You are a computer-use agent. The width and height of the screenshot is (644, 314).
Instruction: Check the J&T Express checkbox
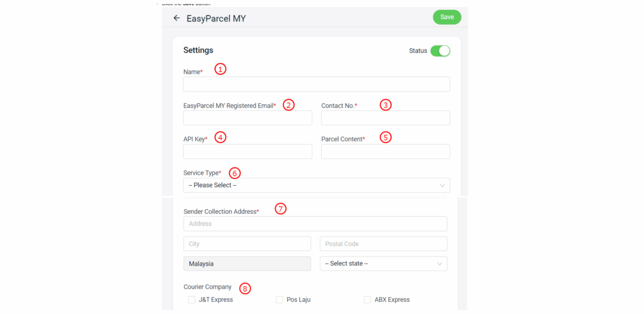pyautogui.click(x=191, y=299)
